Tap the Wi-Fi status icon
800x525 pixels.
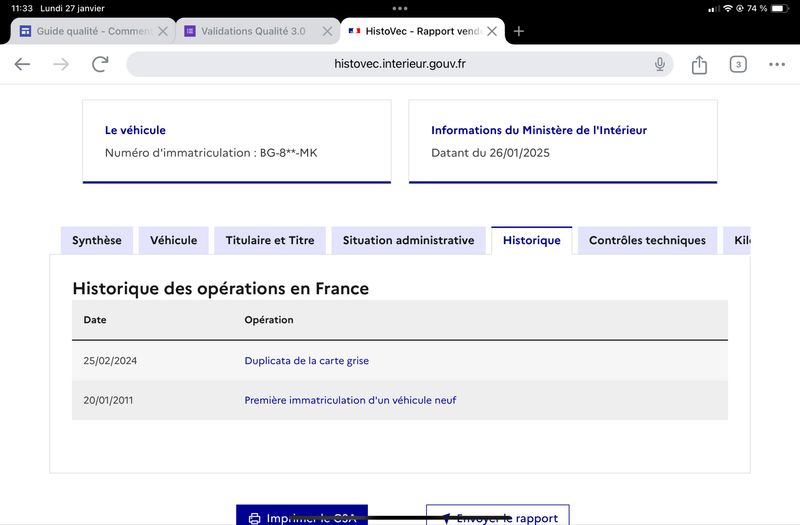728,8
